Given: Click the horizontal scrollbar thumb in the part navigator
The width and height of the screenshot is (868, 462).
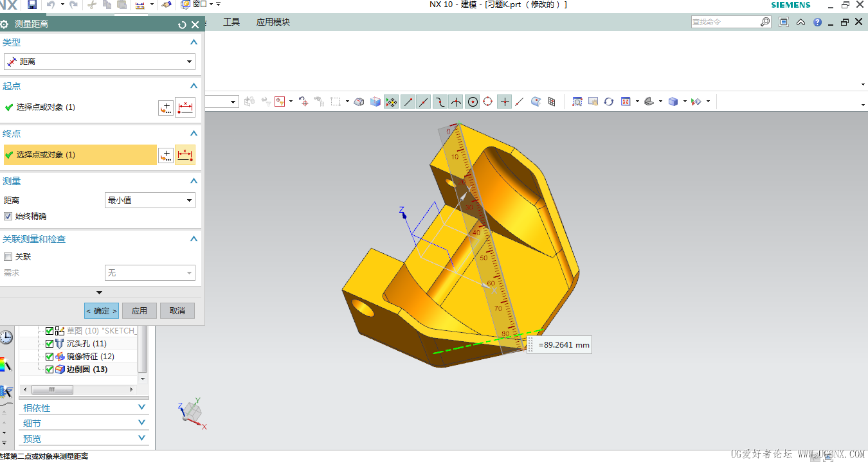Looking at the screenshot, I should pyautogui.click(x=52, y=390).
